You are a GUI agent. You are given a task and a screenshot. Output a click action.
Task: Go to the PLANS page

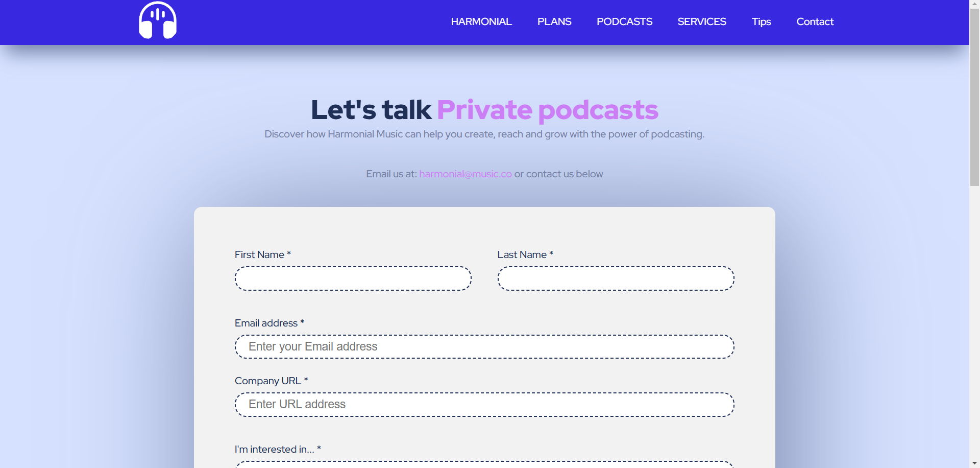[x=554, y=21]
